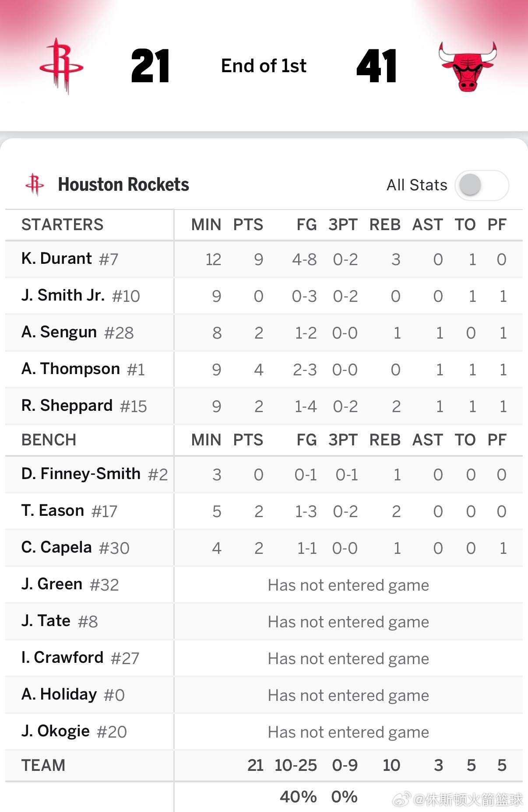Viewport: 528px width, 812px height.
Task: Open C. Capela #30 player name
Action: coord(75,548)
